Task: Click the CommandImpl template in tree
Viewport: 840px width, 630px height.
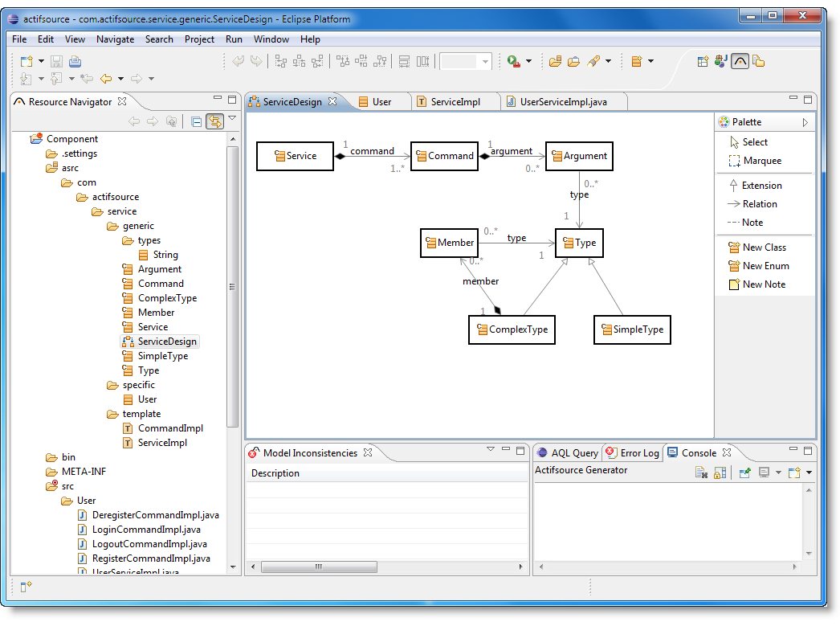Action: point(170,428)
